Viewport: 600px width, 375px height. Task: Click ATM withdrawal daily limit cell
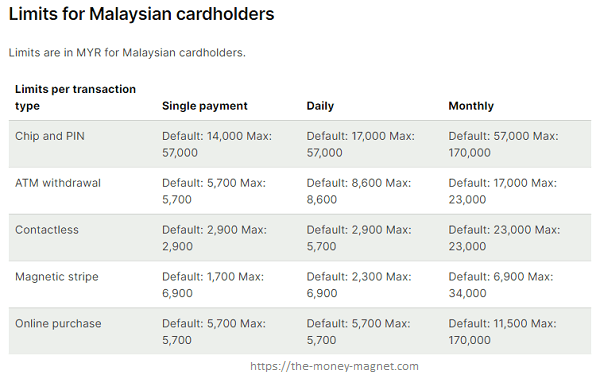[x=359, y=191]
